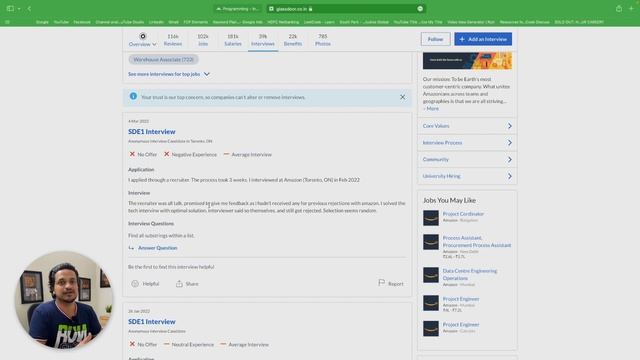Expand company mission with More link
The width and height of the screenshot is (640, 360).
click(431, 109)
